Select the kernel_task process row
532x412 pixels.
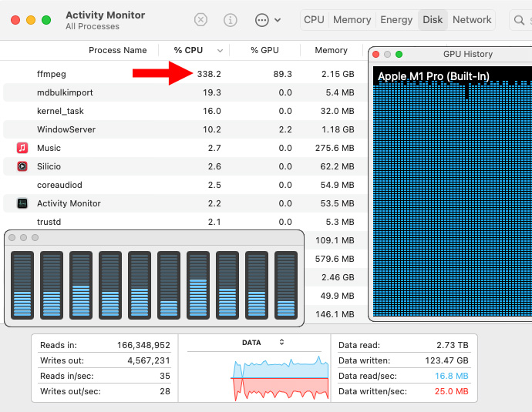[185, 111]
